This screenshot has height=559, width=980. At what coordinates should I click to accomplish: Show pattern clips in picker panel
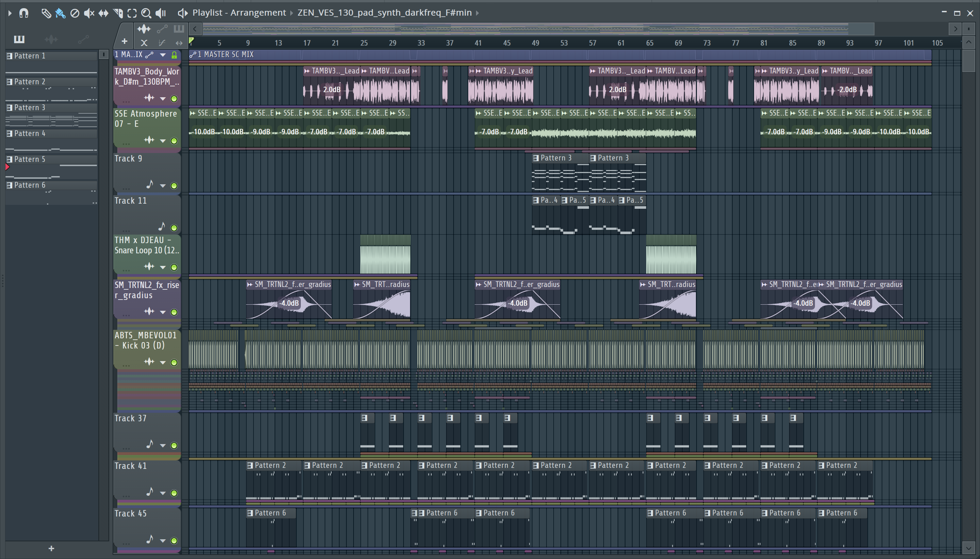[x=19, y=39]
